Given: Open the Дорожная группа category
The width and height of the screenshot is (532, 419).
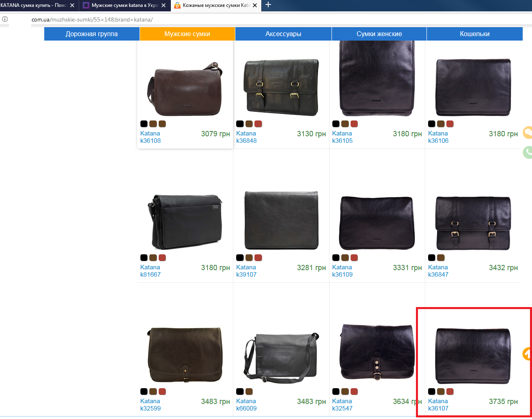Looking at the screenshot, I should [x=92, y=34].
